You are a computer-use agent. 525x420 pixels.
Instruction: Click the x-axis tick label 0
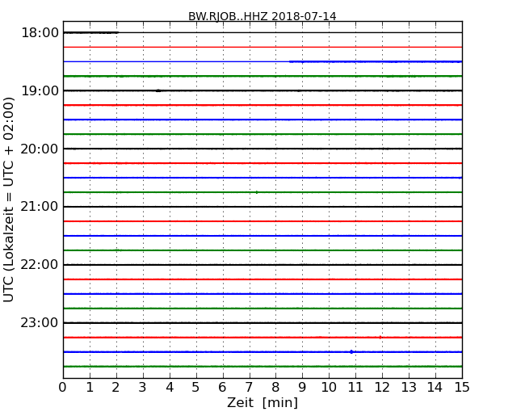[63, 387]
